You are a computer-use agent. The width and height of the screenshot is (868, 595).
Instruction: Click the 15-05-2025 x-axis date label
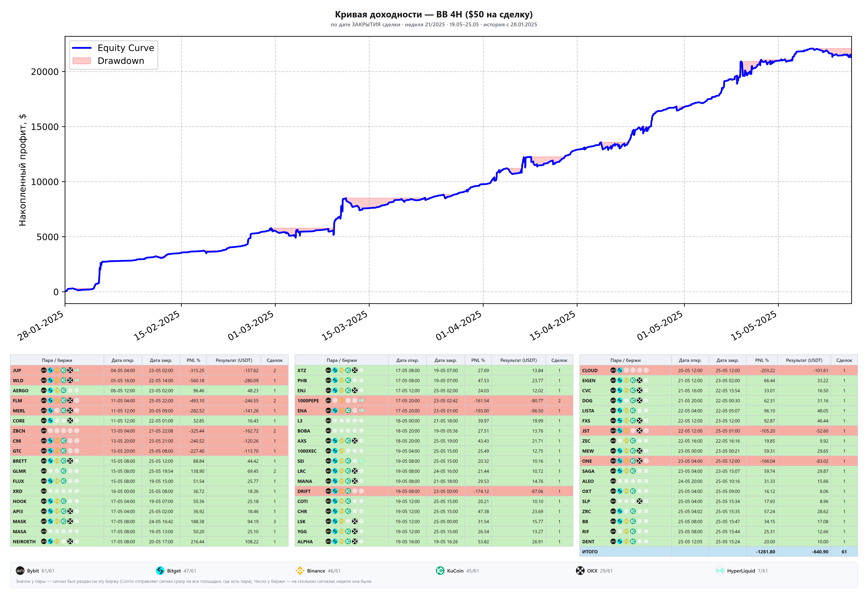(x=753, y=325)
